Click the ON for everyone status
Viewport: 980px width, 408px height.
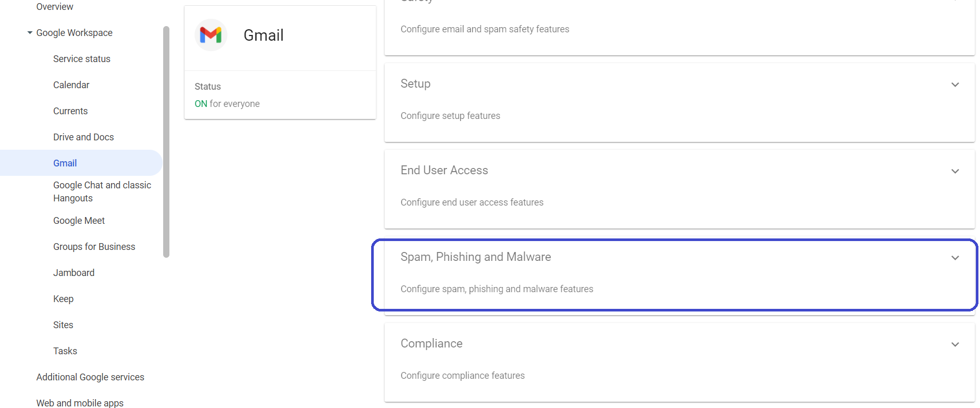pos(227,104)
